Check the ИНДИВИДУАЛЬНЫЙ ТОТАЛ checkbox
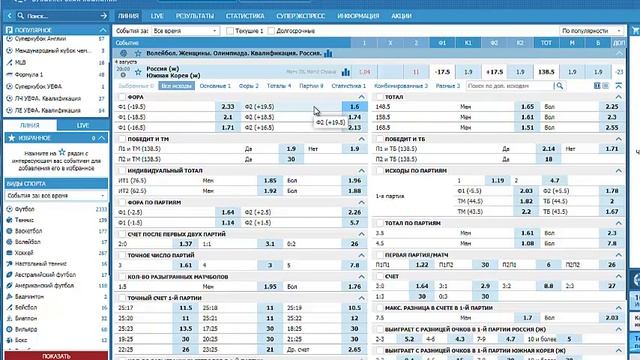The height and width of the screenshot is (360, 640). [x=122, y=171]
